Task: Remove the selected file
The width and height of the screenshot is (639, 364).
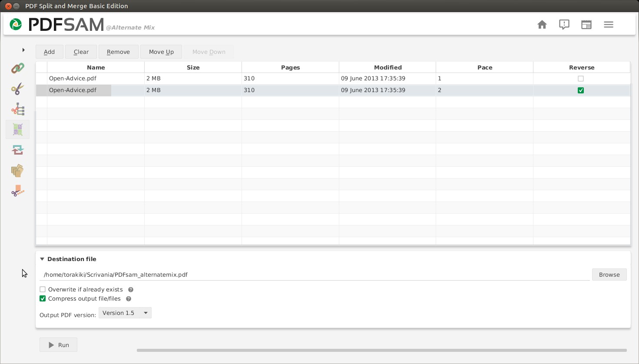Action: coord(119,52)
